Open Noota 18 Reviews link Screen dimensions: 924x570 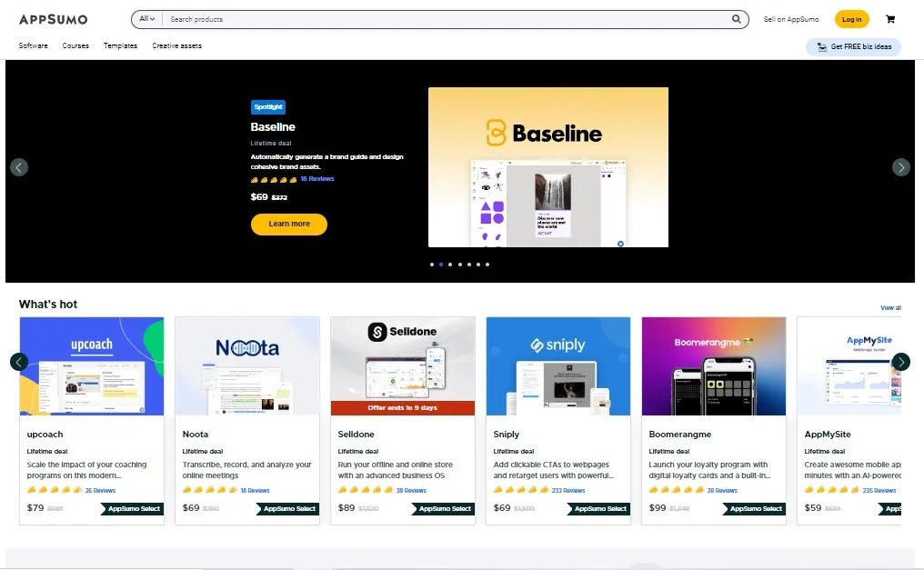click(x=255, y=491)
